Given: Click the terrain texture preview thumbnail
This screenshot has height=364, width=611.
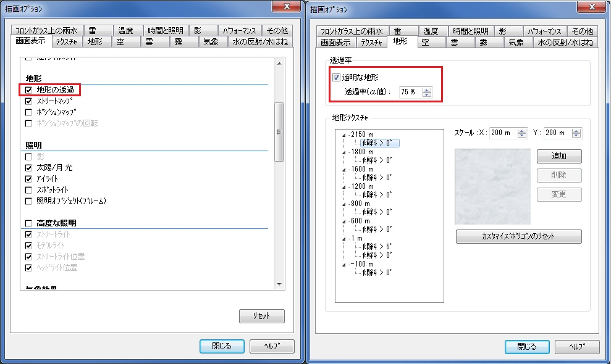Looking at the screenshot, I should [492, 186].
